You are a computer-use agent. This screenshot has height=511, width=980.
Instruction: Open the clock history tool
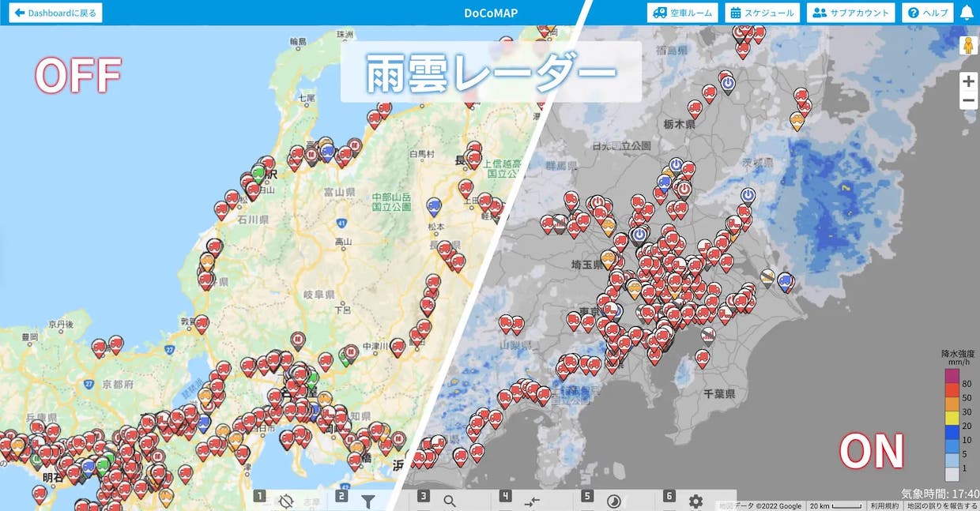[614, 501]
